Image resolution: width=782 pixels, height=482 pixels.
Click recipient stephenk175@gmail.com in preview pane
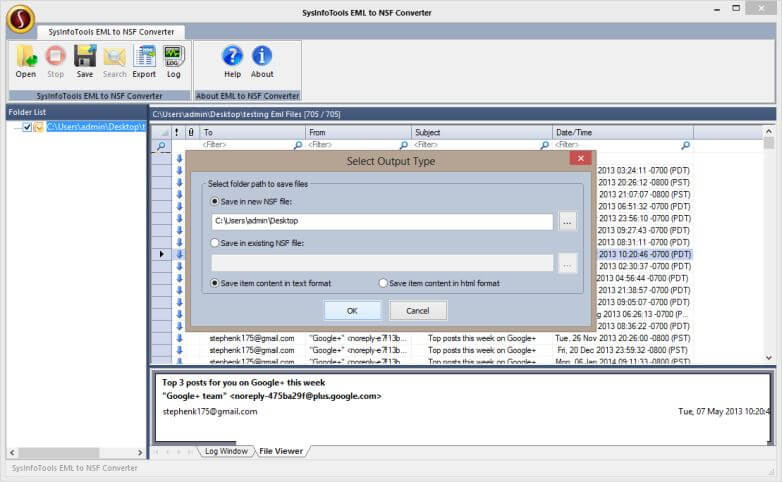[210, 412]
